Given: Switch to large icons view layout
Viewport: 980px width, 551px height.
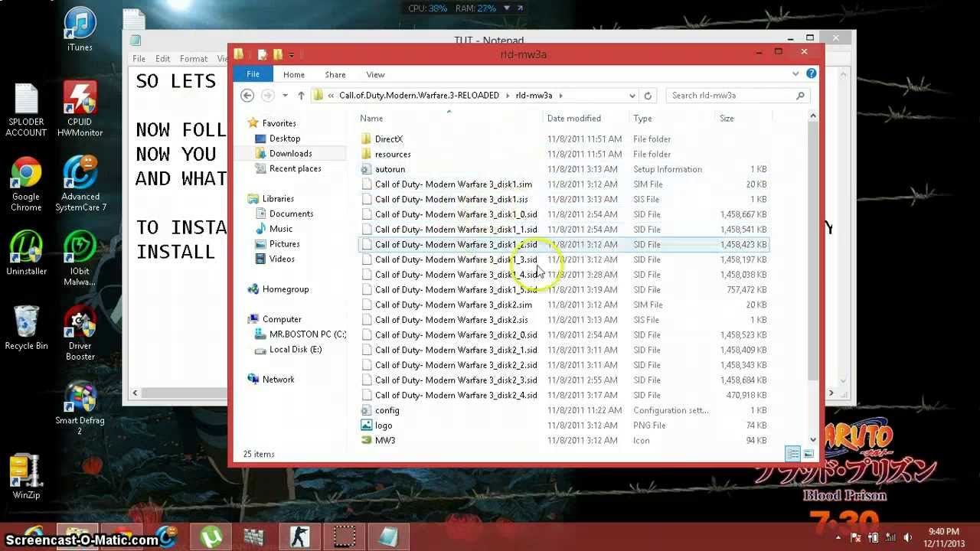Looking at the screenshot, I should pos(808,454).
